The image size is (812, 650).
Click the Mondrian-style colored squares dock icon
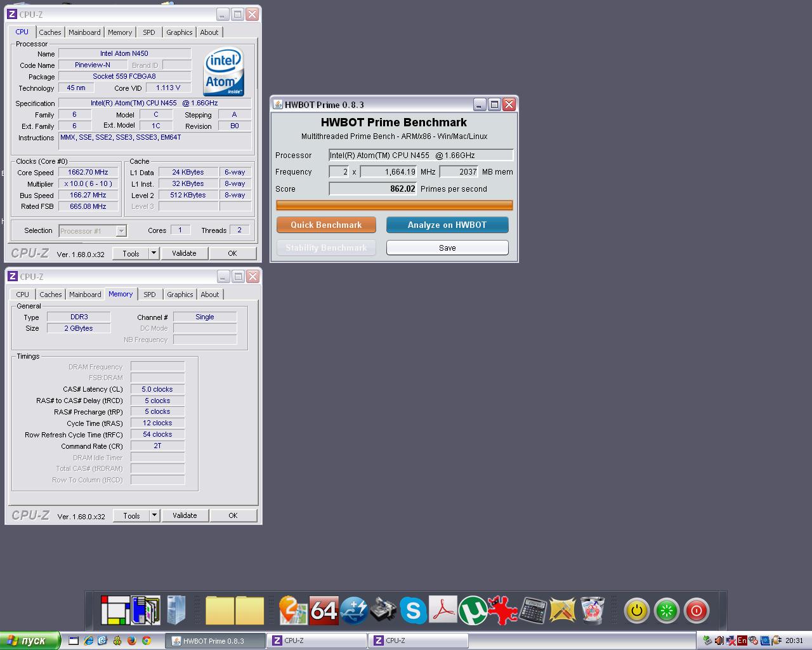coord(115,611)
